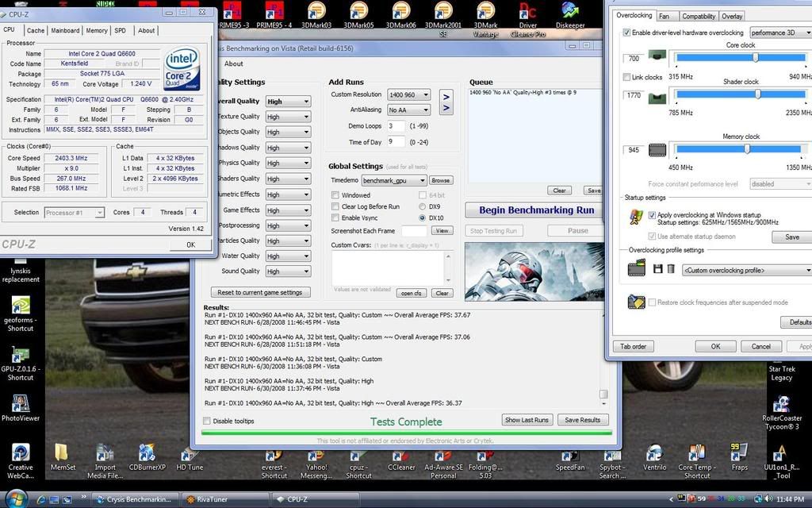Check the Enable Vsync option

tap(335, 217)
